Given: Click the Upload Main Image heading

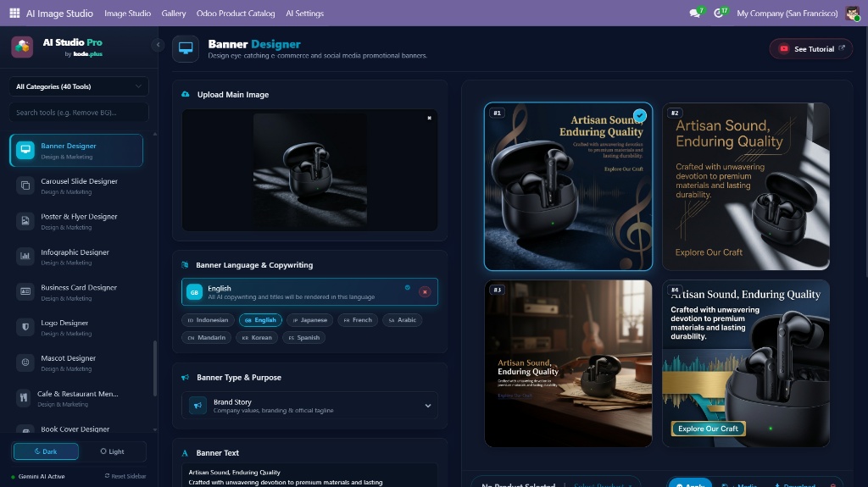Looking at the screenshot, I should click(233, 95).
